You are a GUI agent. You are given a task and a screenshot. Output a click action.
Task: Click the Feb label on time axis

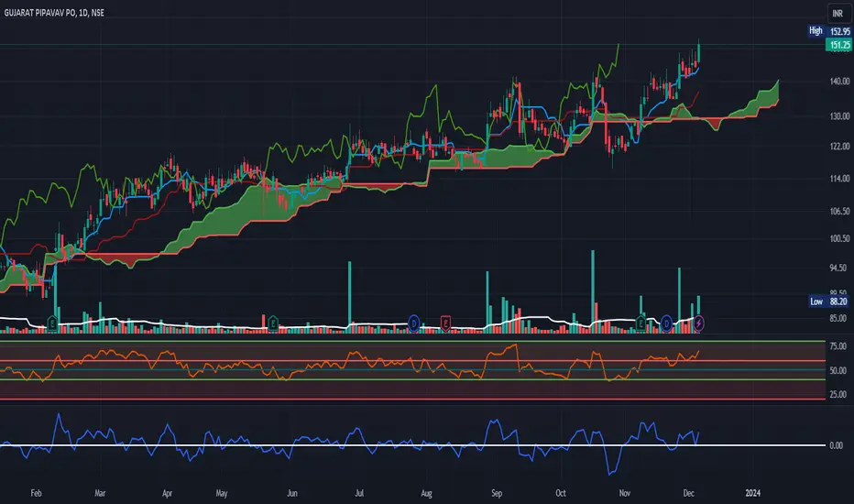pyautogui.click(x=36, y=493)
